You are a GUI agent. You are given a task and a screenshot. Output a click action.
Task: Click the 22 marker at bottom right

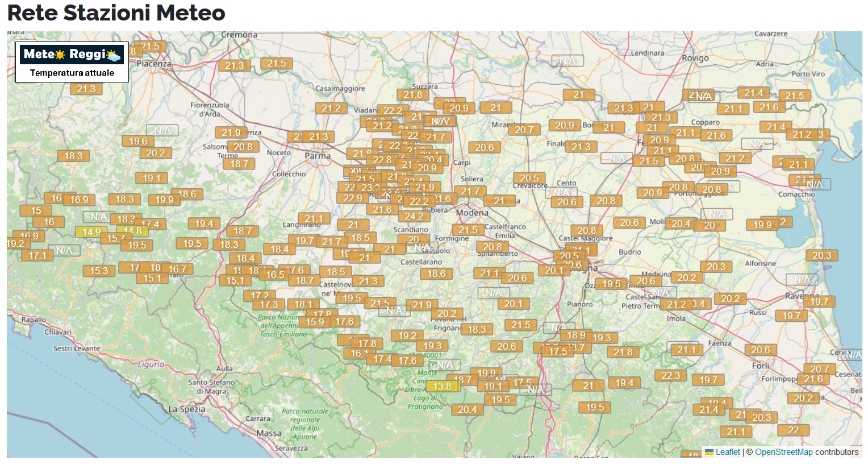(793, 430)
